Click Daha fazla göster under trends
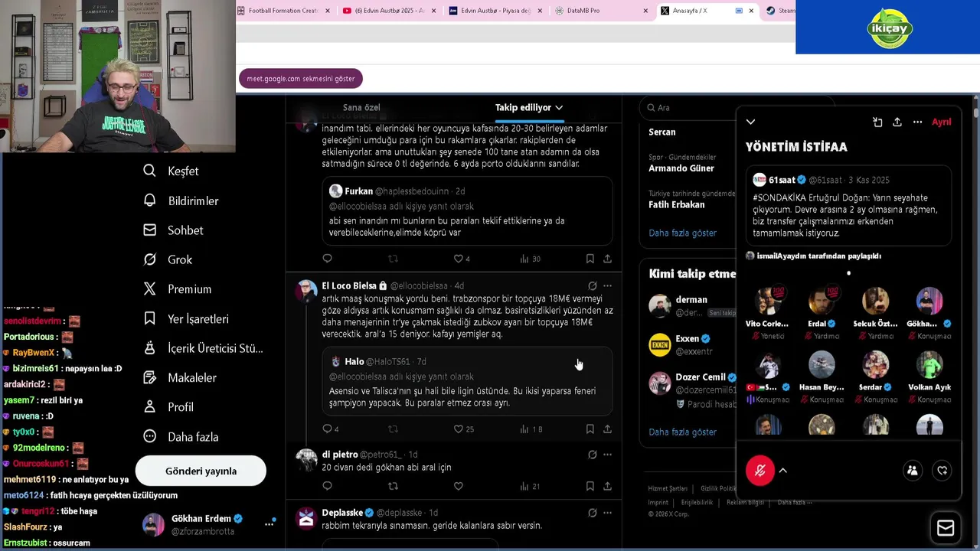This screenshot has width=980, height=551. [x=682, y=233]
